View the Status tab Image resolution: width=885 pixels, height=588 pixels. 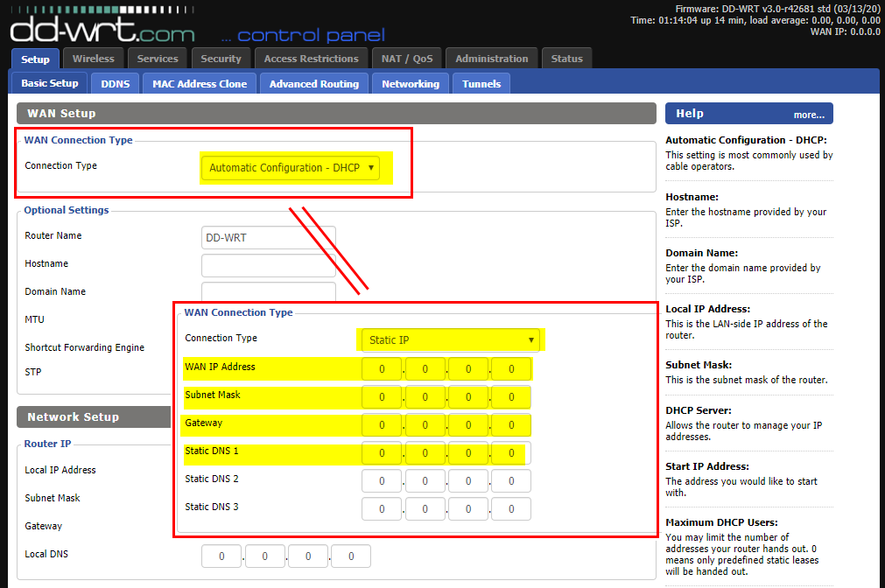[x=566, y=58]
